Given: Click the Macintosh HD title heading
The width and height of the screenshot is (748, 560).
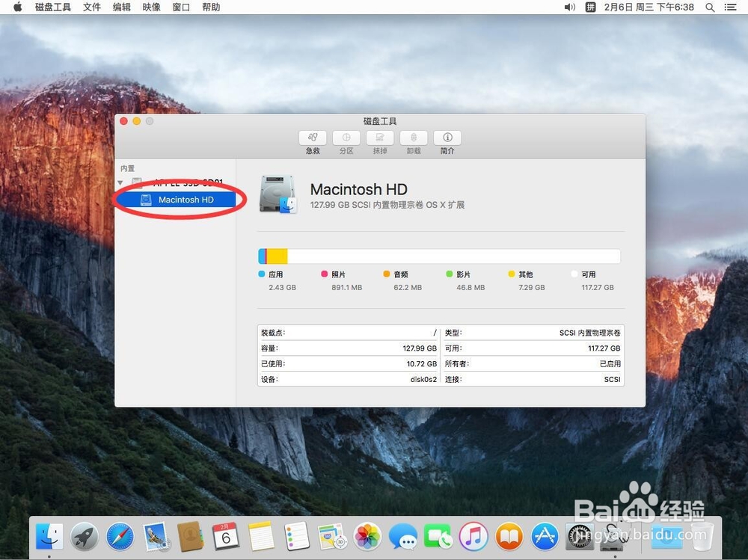Looking at the screenshot, I should (x=359, y=189).
